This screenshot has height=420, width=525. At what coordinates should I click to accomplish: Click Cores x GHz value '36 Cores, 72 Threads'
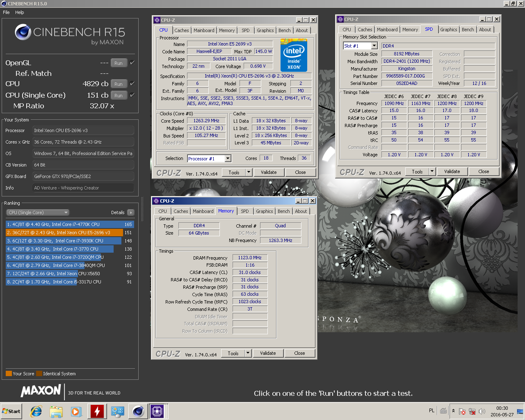pos(83,142)
